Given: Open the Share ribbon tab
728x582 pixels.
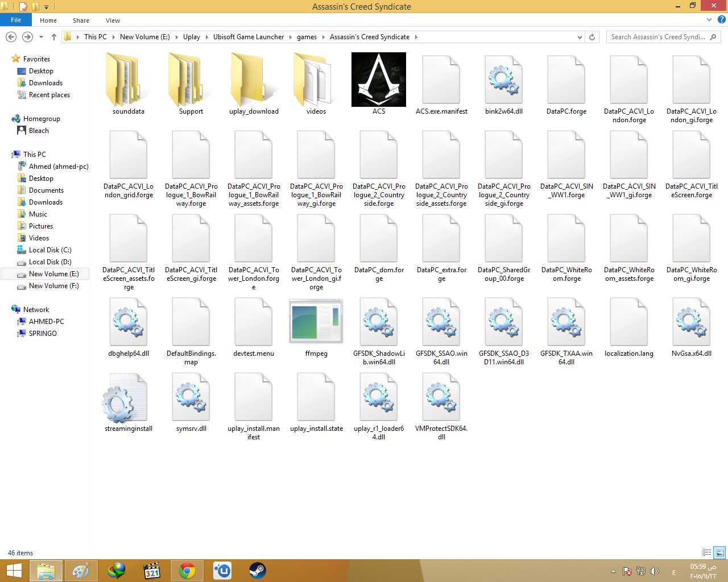Looking at the screenshot, I should coord(81,20).
